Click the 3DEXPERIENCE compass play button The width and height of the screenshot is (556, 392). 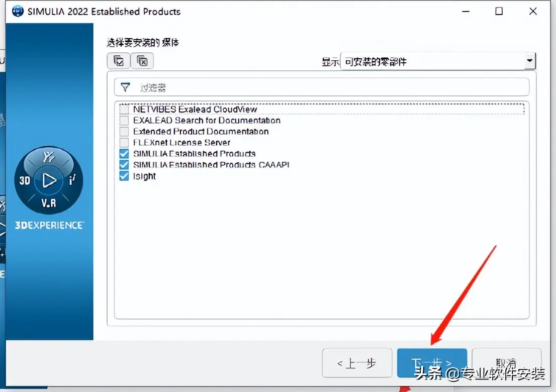(x=49, y=180)
